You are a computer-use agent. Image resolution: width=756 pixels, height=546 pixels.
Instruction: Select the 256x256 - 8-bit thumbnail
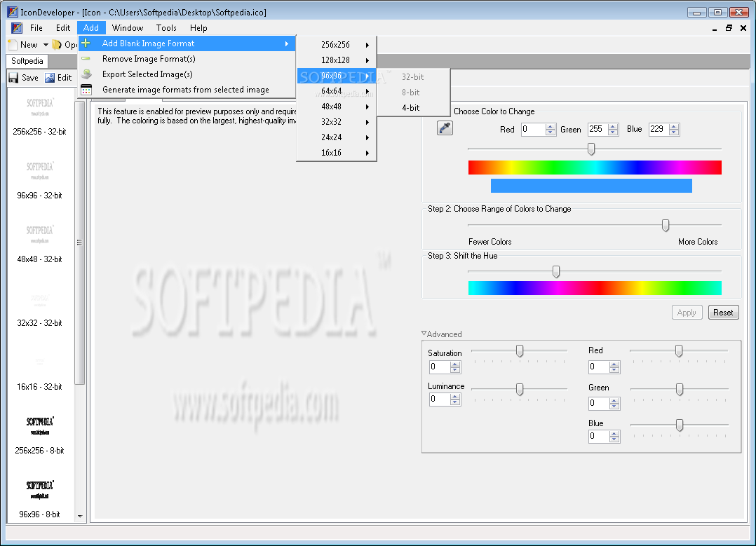39,435
